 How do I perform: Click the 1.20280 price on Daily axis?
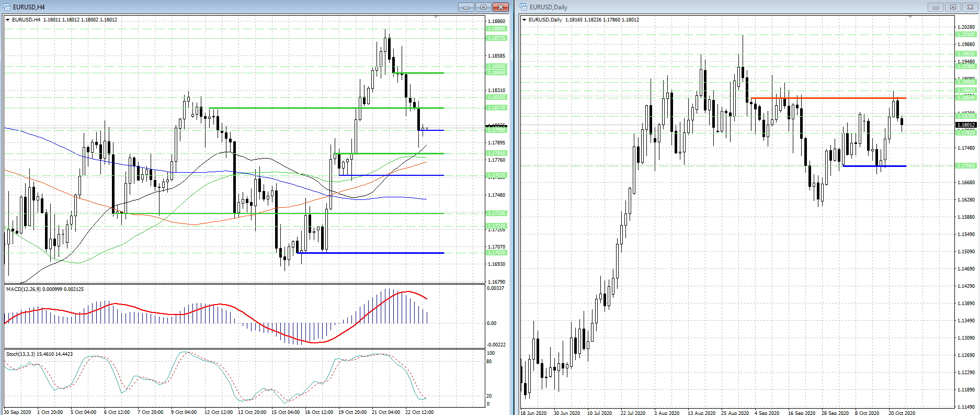pos(966,27)
